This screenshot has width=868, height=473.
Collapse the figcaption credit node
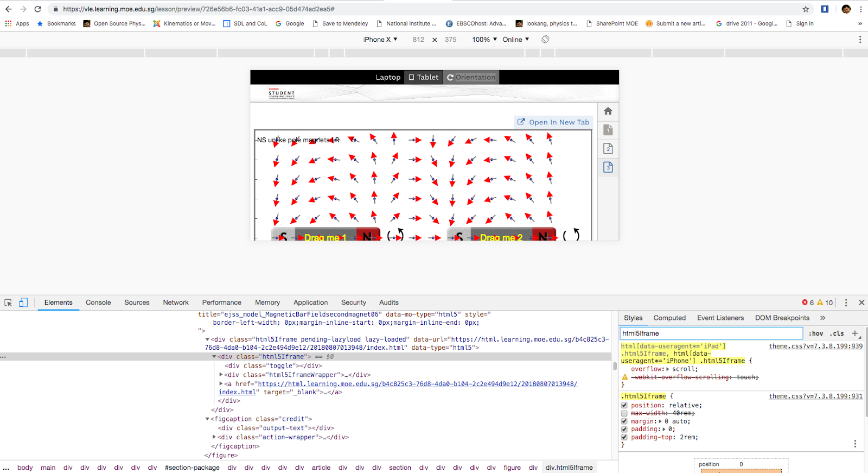point(207,419)
